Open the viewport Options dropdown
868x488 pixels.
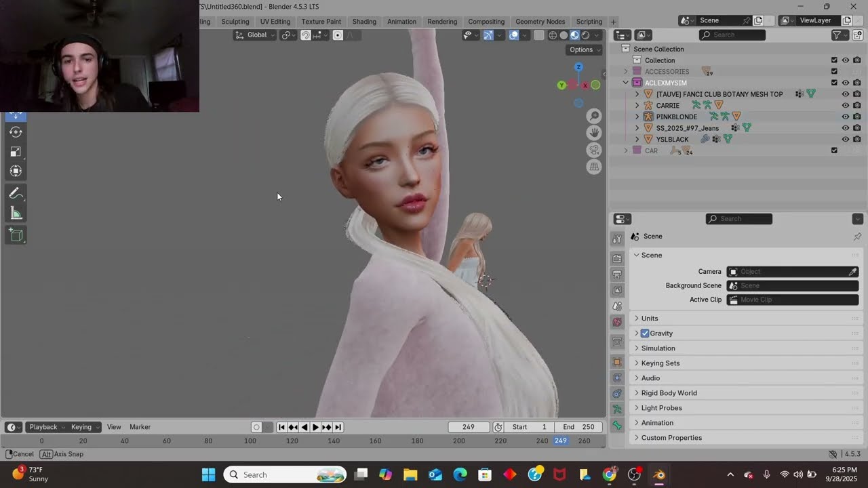click(584, 49)
